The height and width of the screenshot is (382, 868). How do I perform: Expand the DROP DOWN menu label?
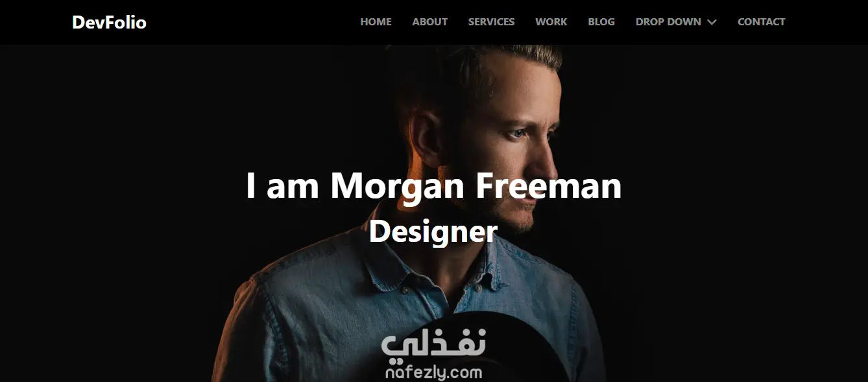668,21
